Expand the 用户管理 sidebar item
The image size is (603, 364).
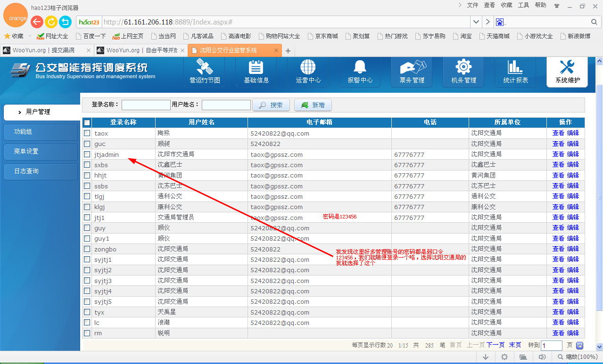pyautogui.click(x=41, y=112)
